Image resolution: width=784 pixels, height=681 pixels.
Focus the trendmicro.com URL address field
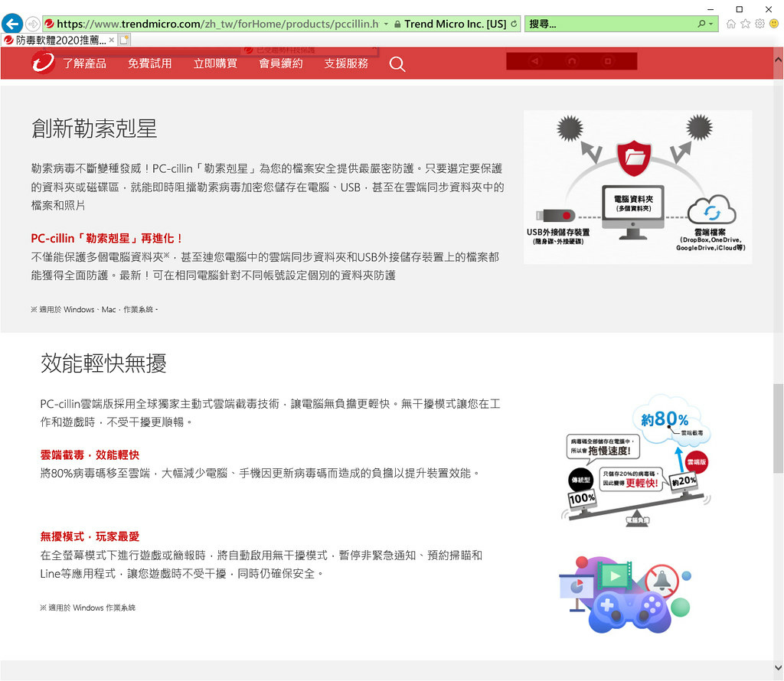[217, 24]
